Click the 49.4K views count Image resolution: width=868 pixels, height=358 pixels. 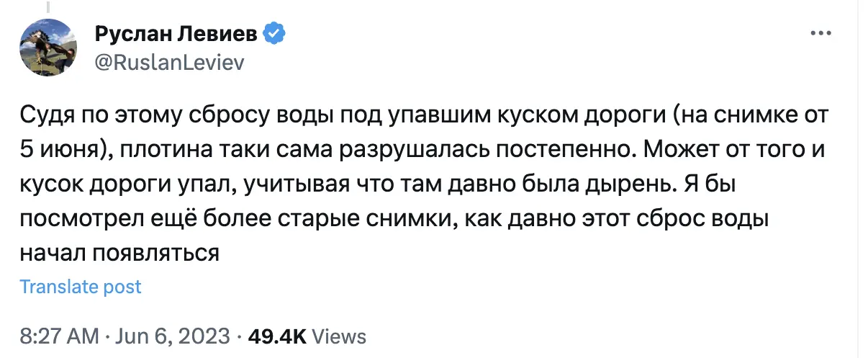pyautogui.click(x=277, y=336)
